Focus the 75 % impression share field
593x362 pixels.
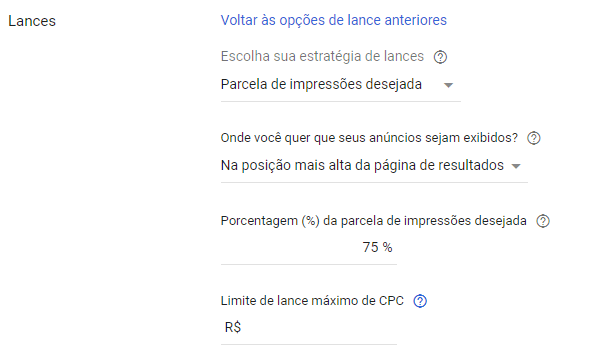pyautogui.click(x=309, y=248)
